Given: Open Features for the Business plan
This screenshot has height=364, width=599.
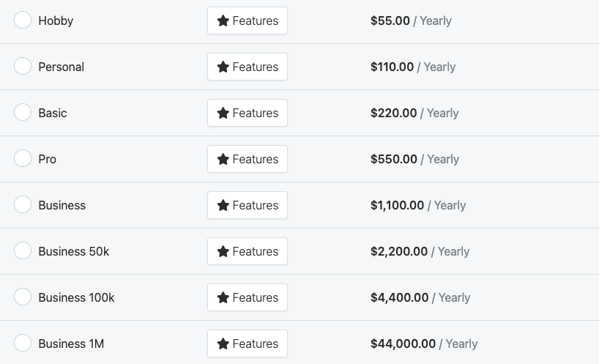Looking at the screenshot, I should click(x=248, y=205).
